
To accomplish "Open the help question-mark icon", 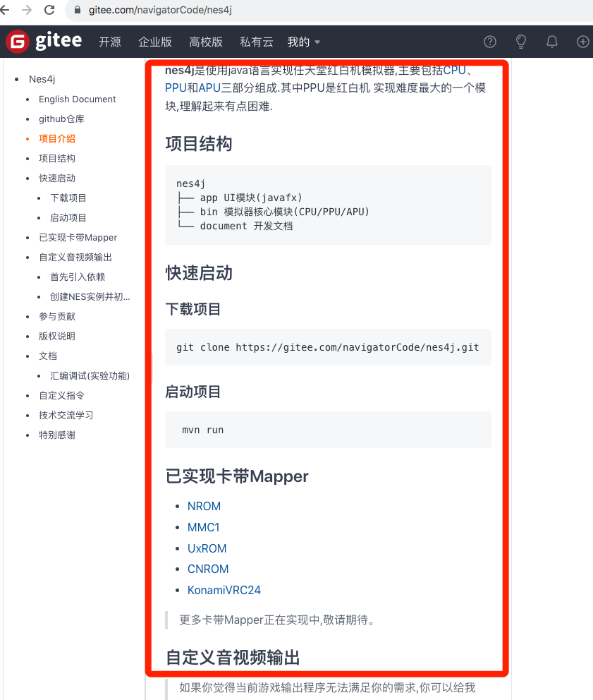I will pyautogui.click(x=490, y=42).
